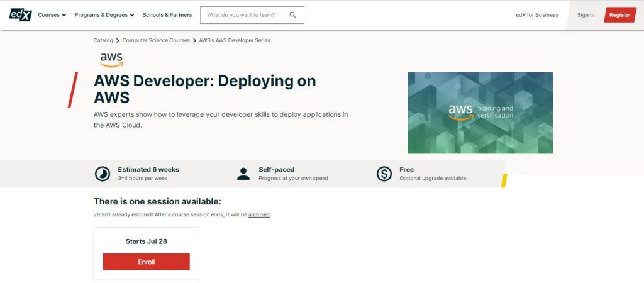The image size is (644, 283).
Task: Open the Schools & Partners menu
Action: (169, 15)
